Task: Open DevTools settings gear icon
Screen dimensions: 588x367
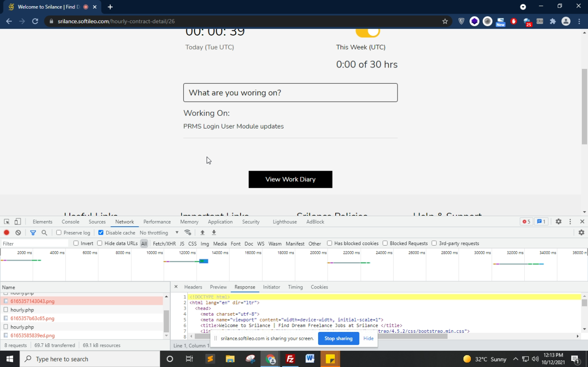Action: point(558,222)
